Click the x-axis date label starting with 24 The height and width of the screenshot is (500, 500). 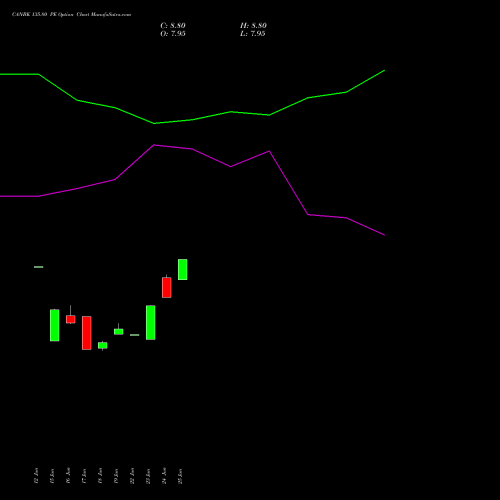click(164, 476)
